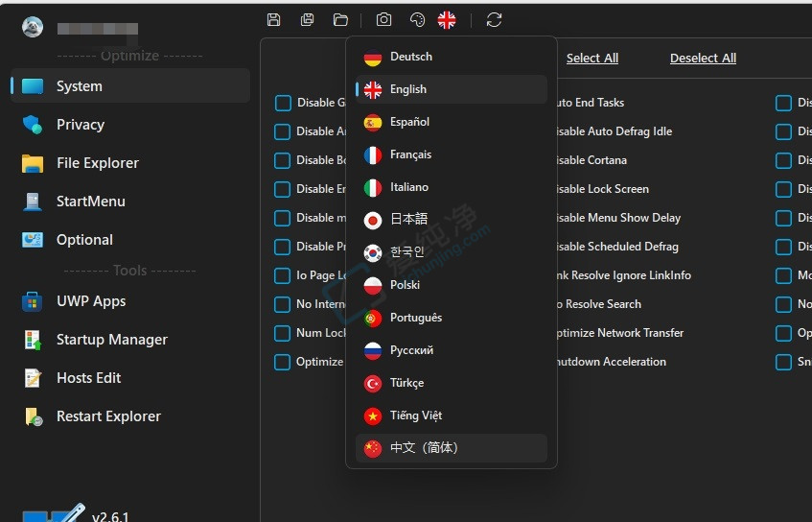Tick the checkbox beside cut-off 'Sn' label
Image resolution: width=812 pixels, height=522 pixels.
pyautogui.click(x=783, y=362)
